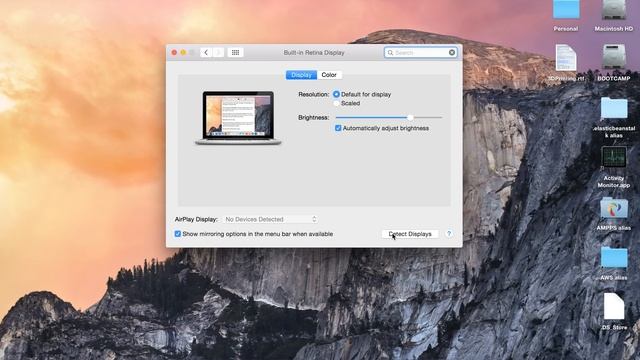The height and width of the screenshot is (360, 640).
Task: Clear the search field with the X icon
Action: pos(452,53)
